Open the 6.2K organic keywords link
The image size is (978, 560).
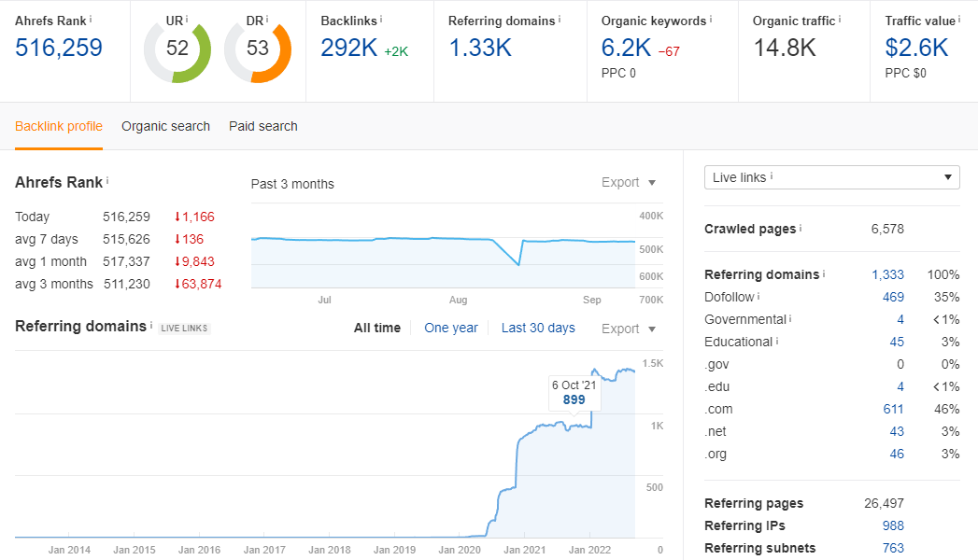(626, 48)
